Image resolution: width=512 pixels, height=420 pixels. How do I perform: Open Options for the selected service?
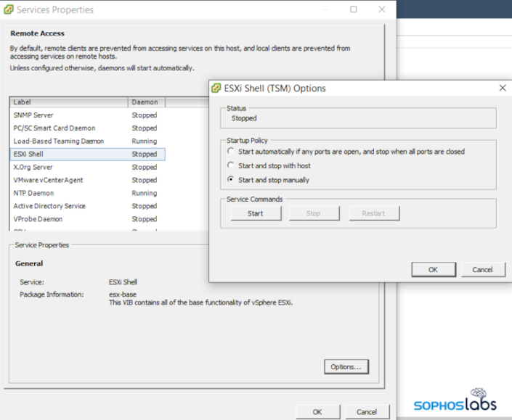click(x=346, y=367)
